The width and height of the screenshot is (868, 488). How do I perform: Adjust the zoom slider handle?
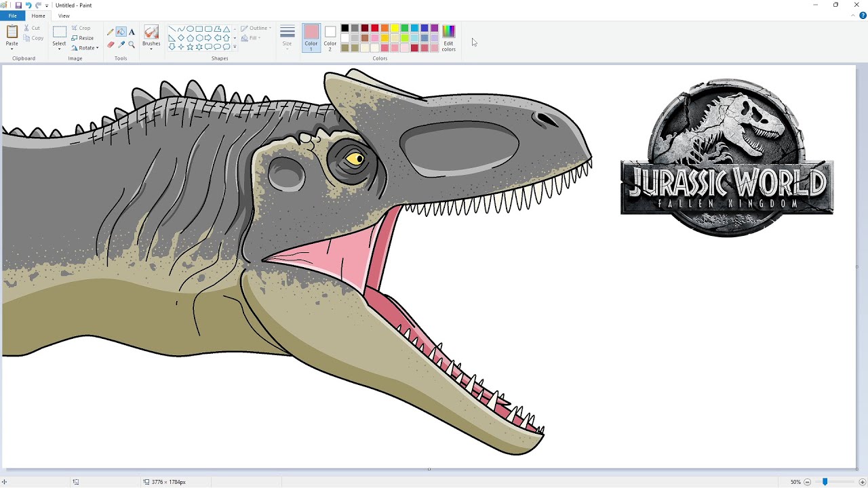[x=825, y=482]
